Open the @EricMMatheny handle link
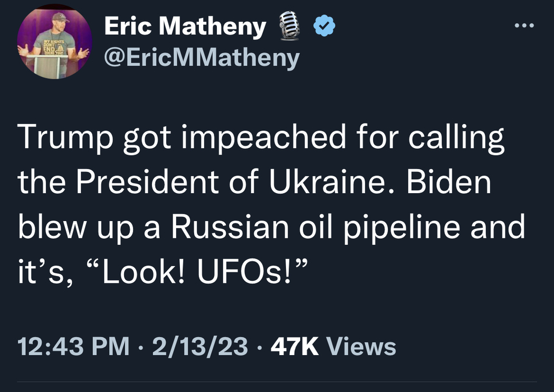 202,58
